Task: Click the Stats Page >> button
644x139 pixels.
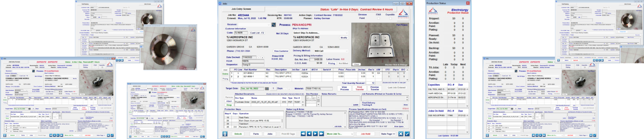Action: point(388,134)
